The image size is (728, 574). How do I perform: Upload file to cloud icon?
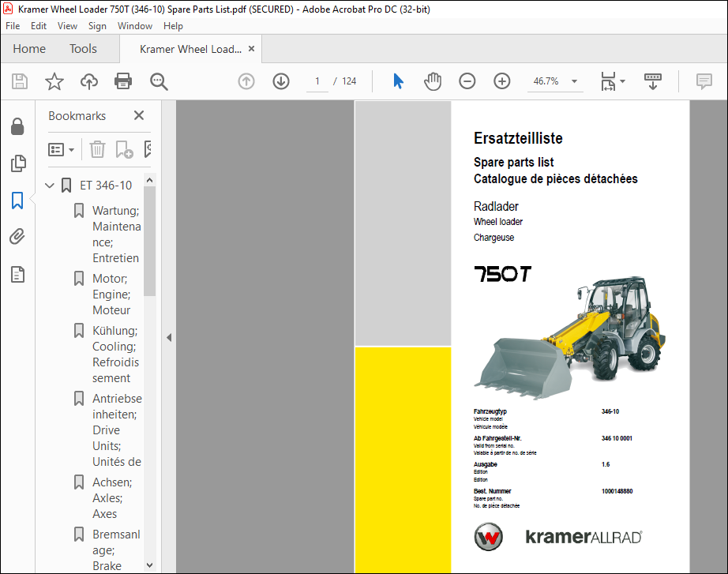click(89, 81)
